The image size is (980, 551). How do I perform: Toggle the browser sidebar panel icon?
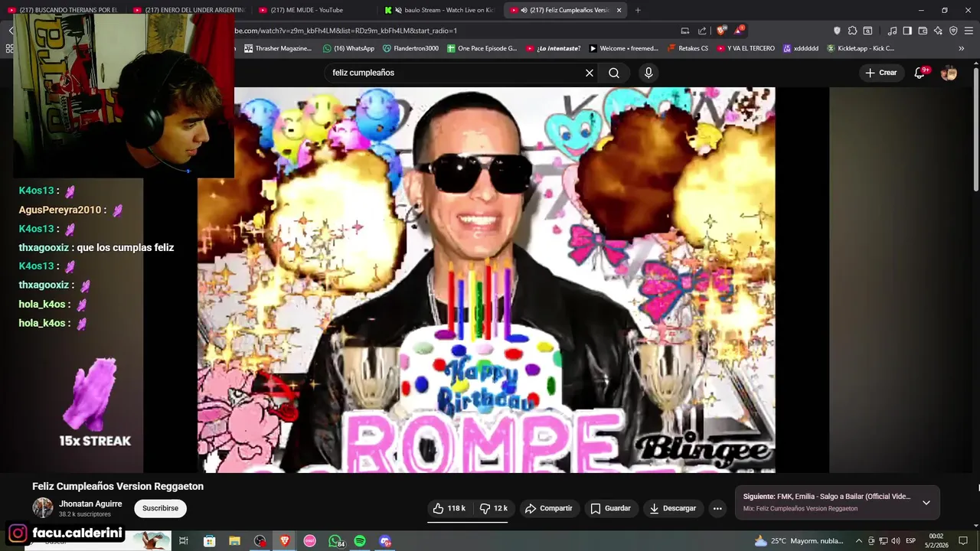(907, 31)
